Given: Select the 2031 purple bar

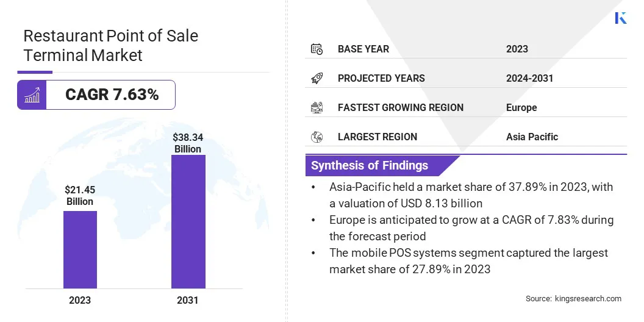Looking at the screenshot, I should pos(188,221).
